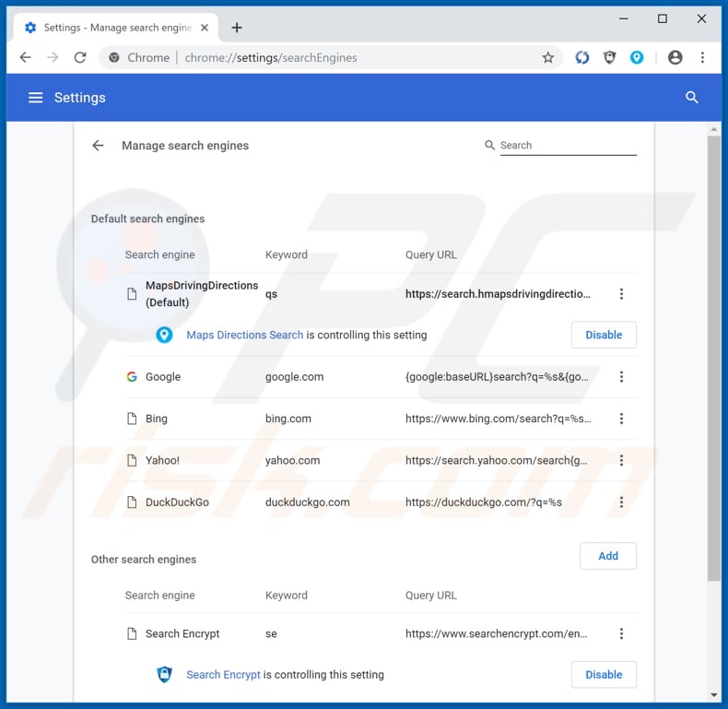
Task: Open the blue circular arrows extension
Action: coord(581,57)
